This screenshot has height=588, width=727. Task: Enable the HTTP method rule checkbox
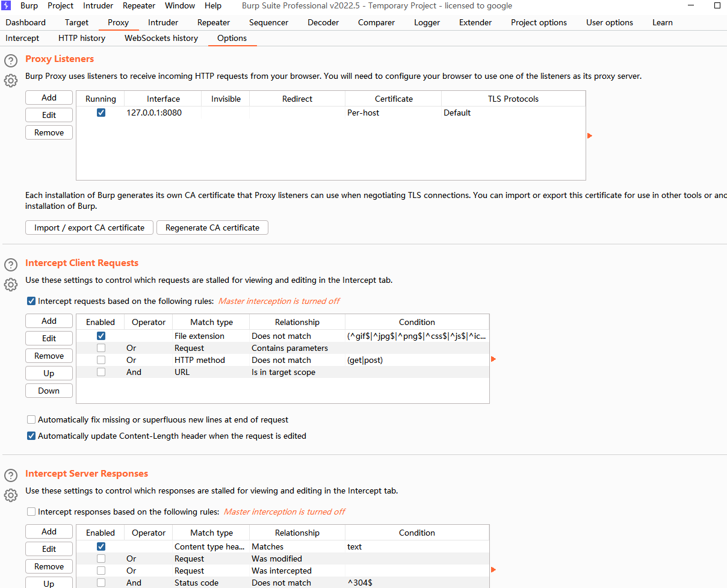(x=101, y=360)
